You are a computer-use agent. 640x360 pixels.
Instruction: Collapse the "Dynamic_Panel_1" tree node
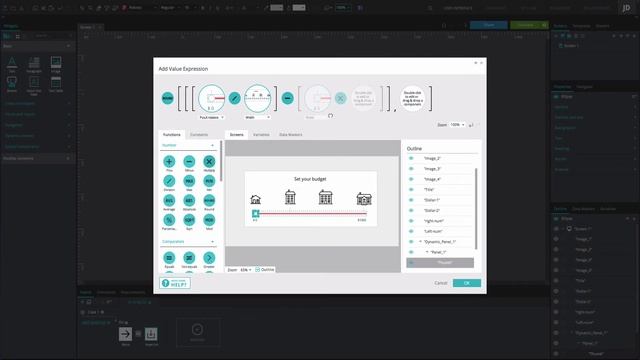420,242
